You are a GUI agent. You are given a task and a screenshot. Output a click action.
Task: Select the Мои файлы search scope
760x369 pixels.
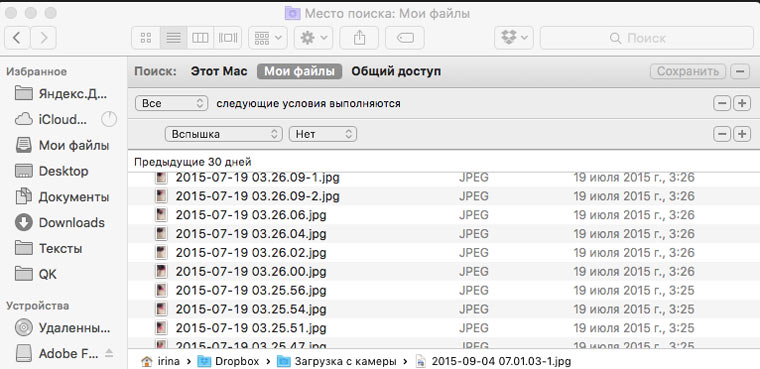(300, 71)
